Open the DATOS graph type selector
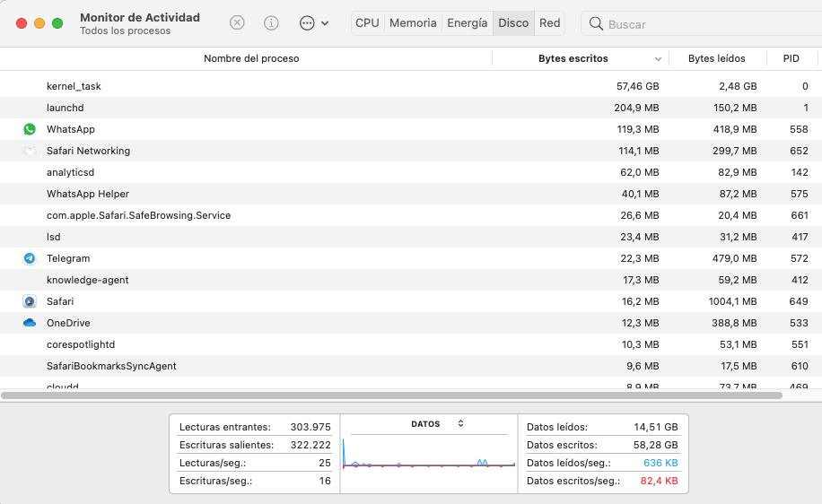 coord(460,424)
